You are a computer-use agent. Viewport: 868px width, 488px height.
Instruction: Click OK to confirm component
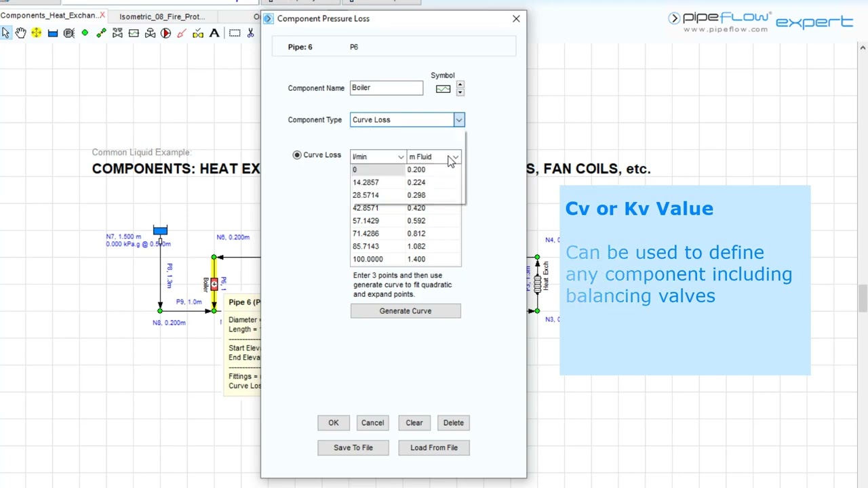click(334, 423)
